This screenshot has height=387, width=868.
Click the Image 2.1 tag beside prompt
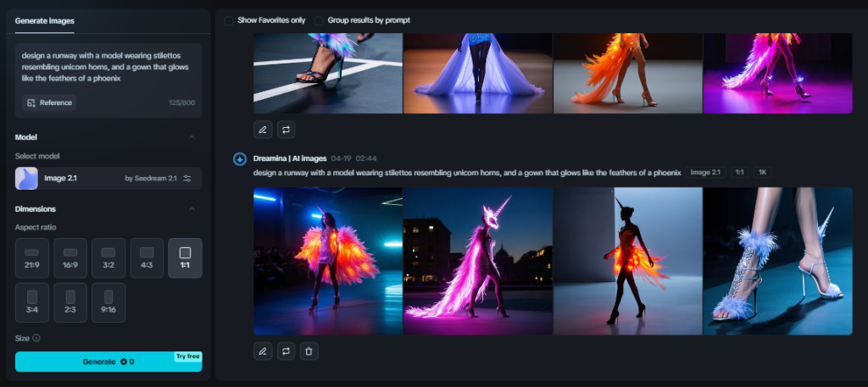(x=705, y=173)
